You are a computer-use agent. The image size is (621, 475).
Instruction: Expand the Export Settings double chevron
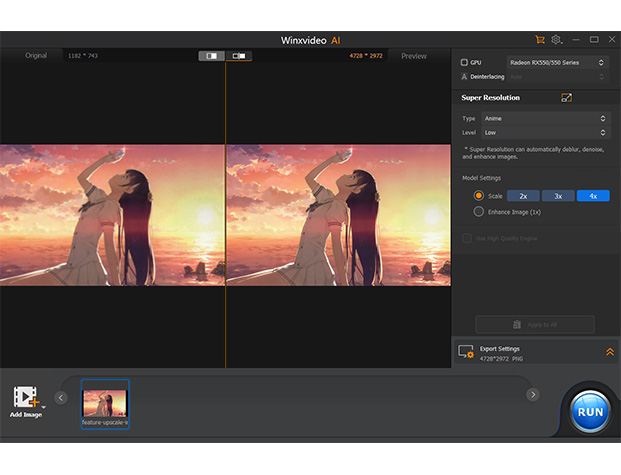click(x=610, y=352)
